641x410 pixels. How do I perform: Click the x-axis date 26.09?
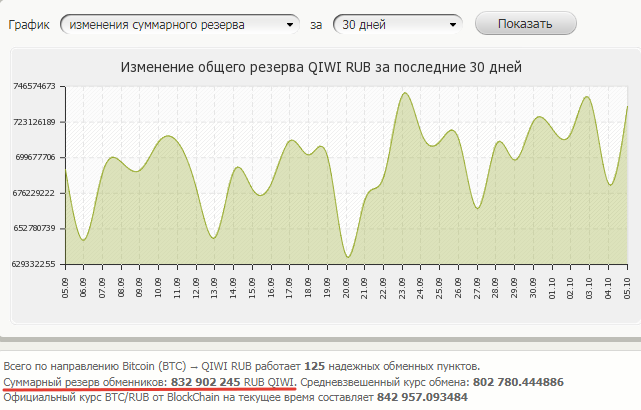pos(458,288)
